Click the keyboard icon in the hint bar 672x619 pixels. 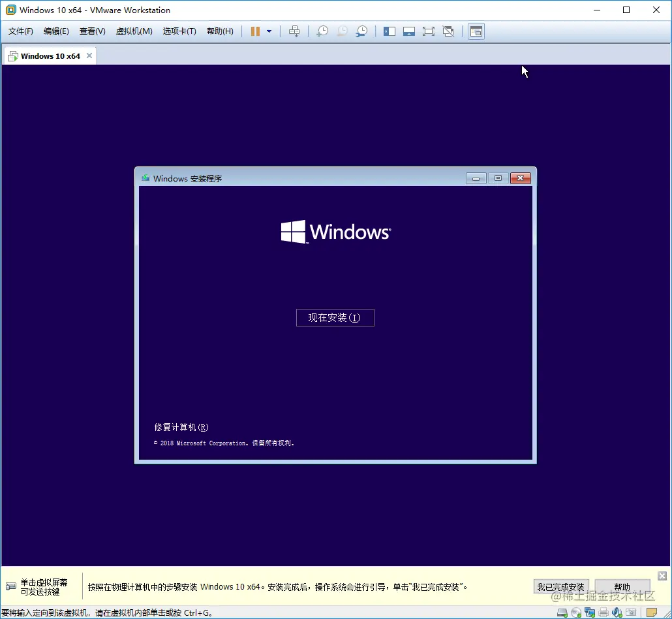coord(10,586)
